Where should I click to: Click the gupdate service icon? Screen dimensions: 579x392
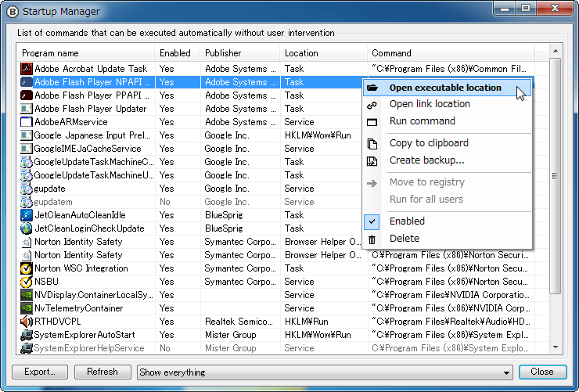[x=27, y=189]
